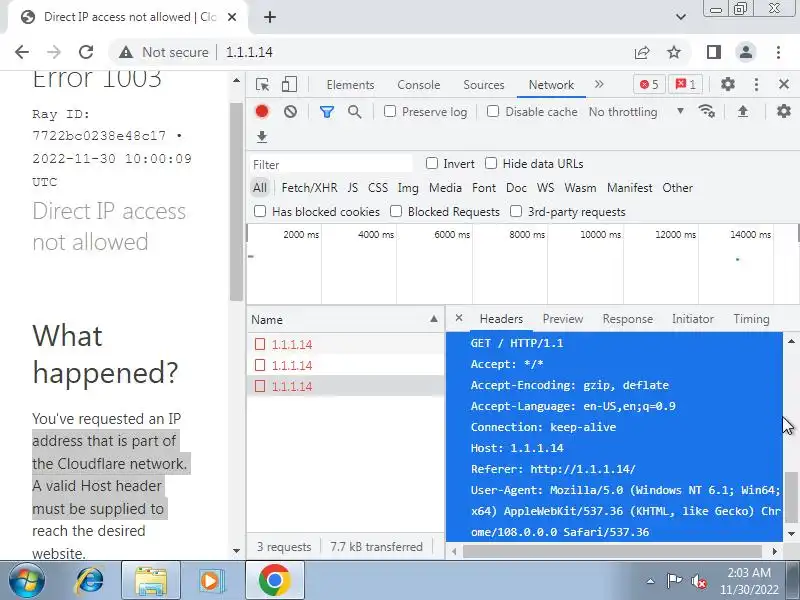This screenshot has width=800, height=600.
Task: Open the Timing tab
Action: click(x=751, y=319)
